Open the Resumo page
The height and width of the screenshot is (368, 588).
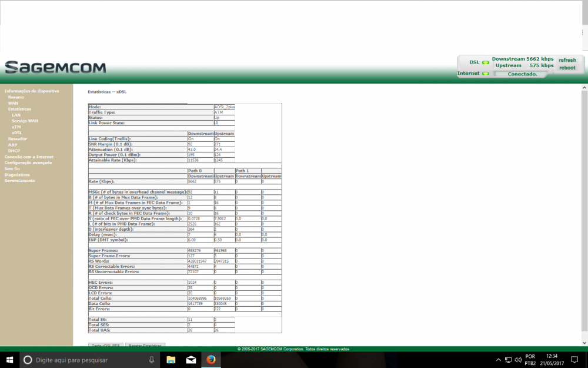(x=16, y=97)
